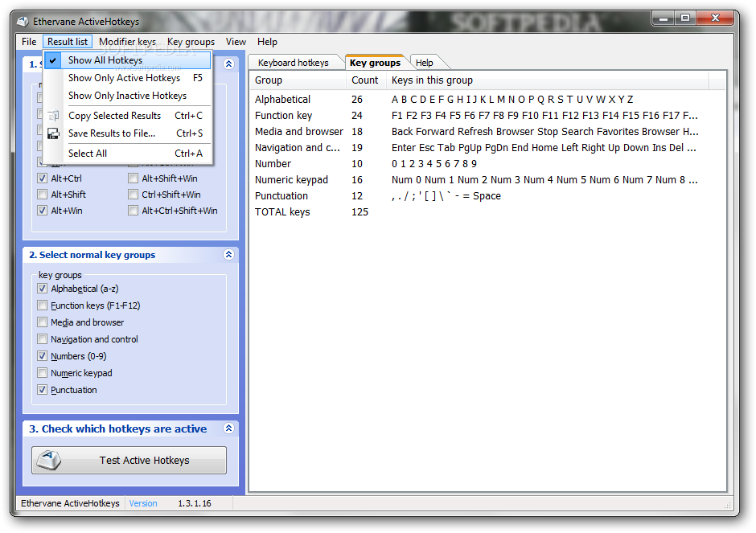
Task: Collapse the Check which hotkeys are active section
Action: coord(229,428)
